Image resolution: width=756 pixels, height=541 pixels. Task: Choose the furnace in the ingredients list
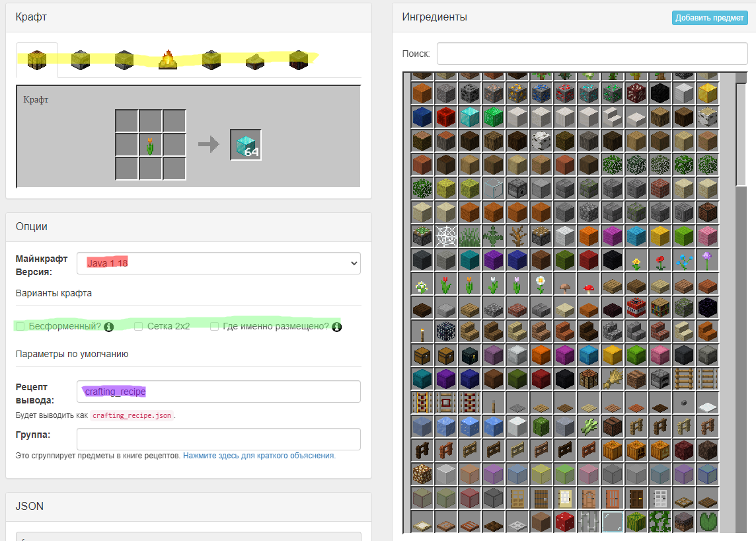(x=660, y=380)
